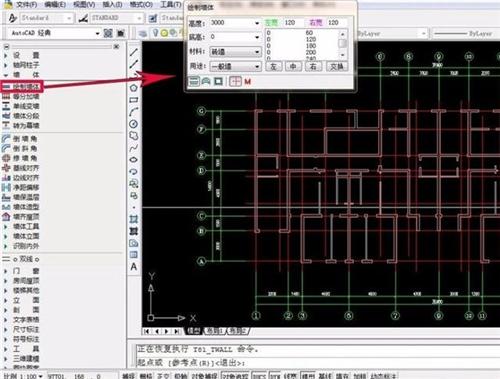Click the 左宽 left width input field
This screenshot has width=500, height=379.
click(x=293, y=22)
